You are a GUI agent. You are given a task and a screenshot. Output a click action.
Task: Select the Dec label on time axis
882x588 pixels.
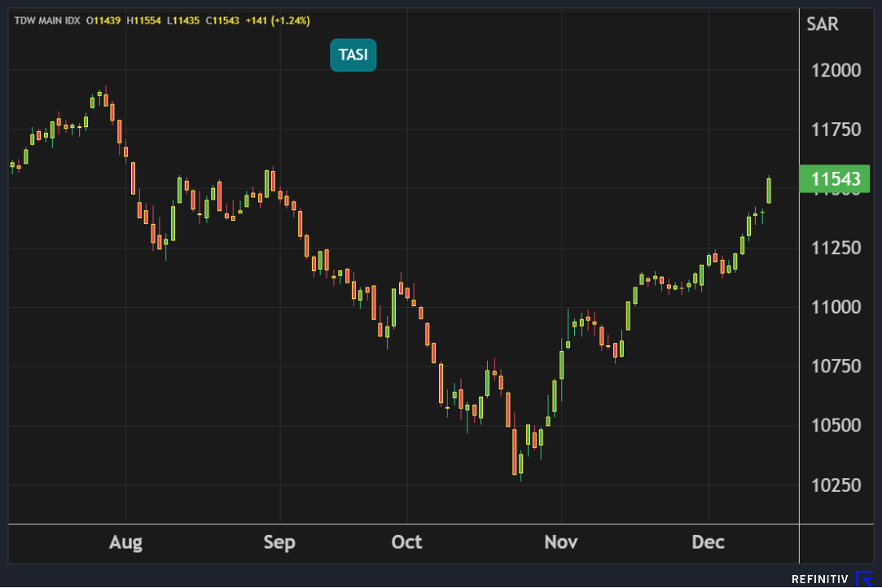click(x=708, y=542)
